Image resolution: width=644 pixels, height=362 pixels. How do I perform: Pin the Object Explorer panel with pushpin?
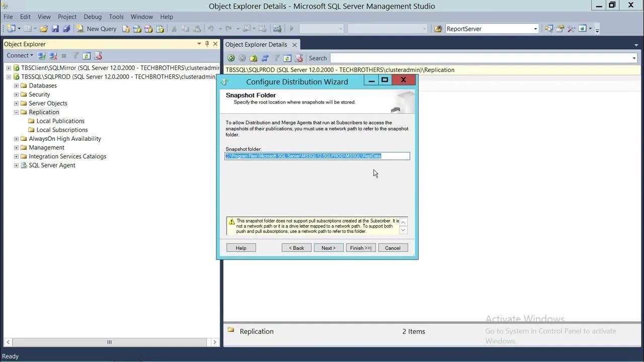tap(207, 44)
